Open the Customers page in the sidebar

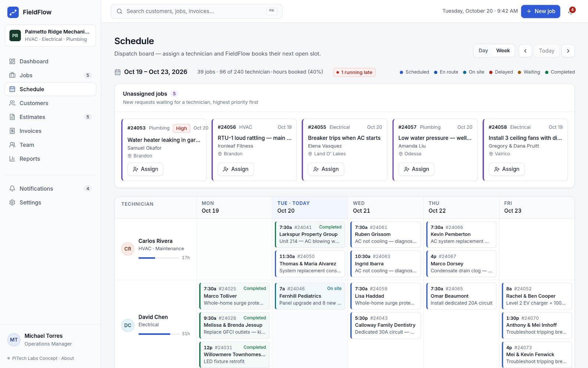50,103
